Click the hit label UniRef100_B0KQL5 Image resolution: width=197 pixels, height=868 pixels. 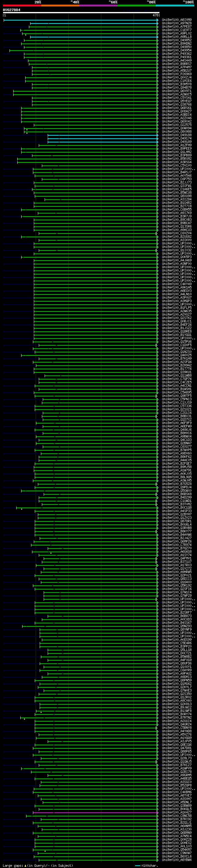click(177, 809)
